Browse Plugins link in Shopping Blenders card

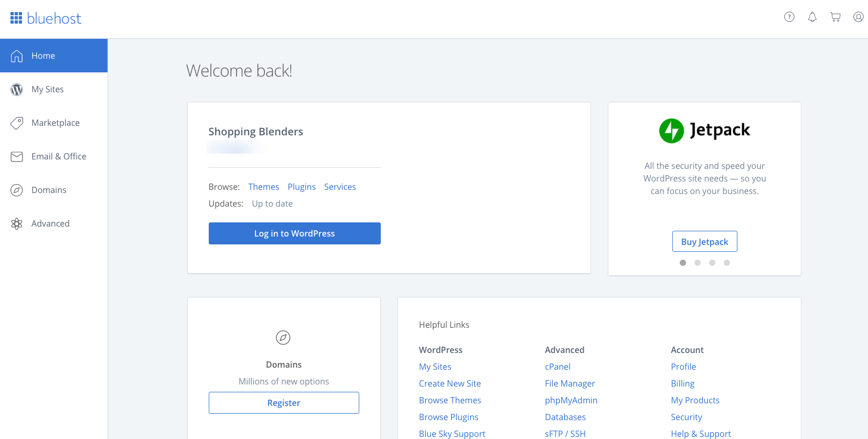click(x=302, y=187)
